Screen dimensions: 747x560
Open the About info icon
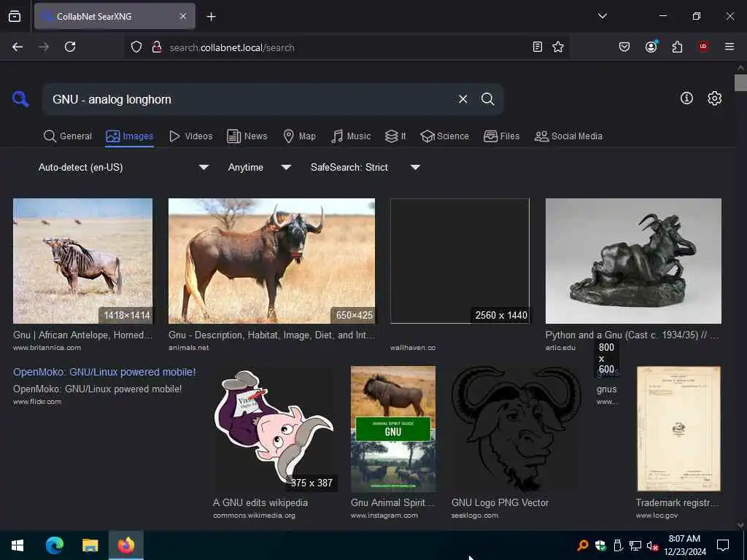686,98
